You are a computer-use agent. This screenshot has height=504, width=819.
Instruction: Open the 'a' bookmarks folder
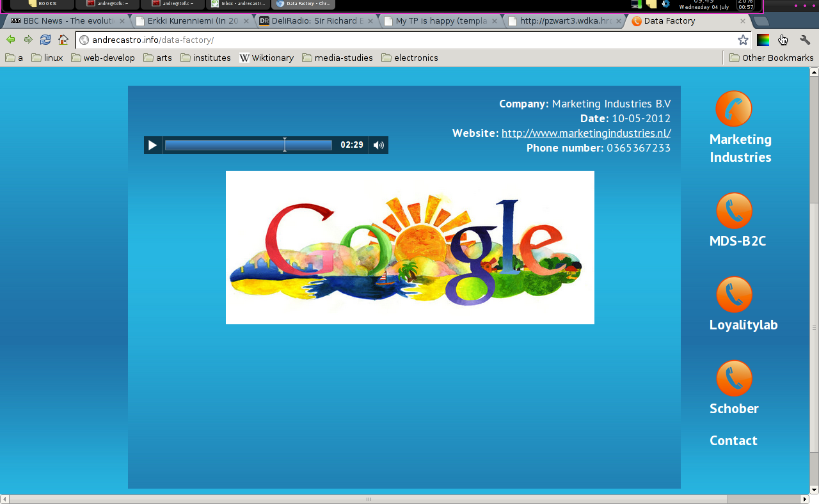(14, 58)
